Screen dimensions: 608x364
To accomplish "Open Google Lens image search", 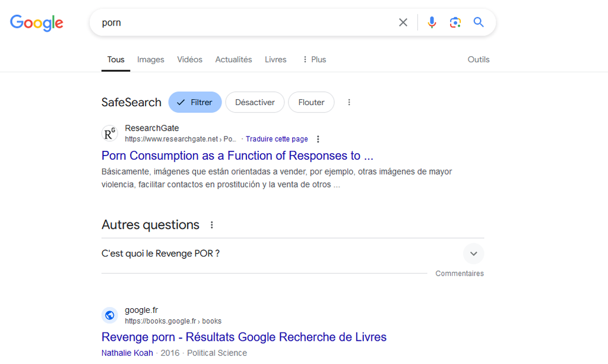I will pos(455,23).
